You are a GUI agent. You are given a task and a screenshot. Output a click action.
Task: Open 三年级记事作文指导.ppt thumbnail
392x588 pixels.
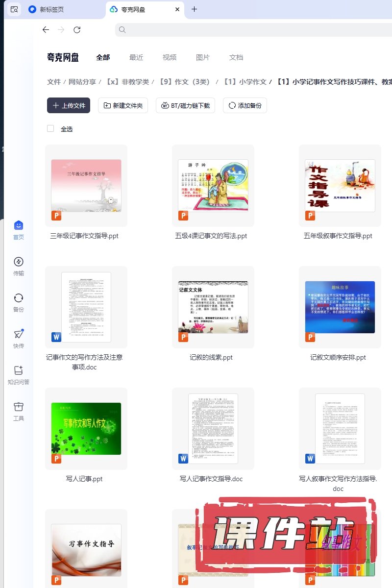tap(86, 186)
